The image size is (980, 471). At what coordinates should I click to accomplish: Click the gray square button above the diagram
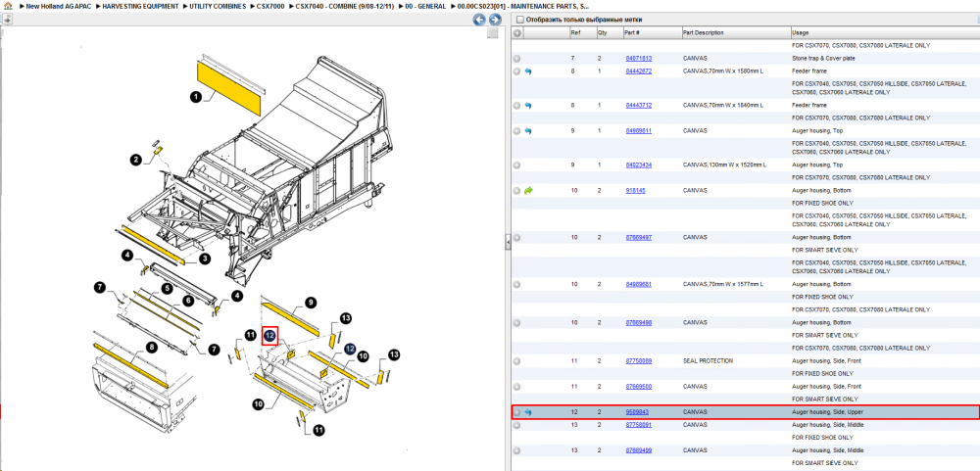pyautogui.click(x=493, y=33)
